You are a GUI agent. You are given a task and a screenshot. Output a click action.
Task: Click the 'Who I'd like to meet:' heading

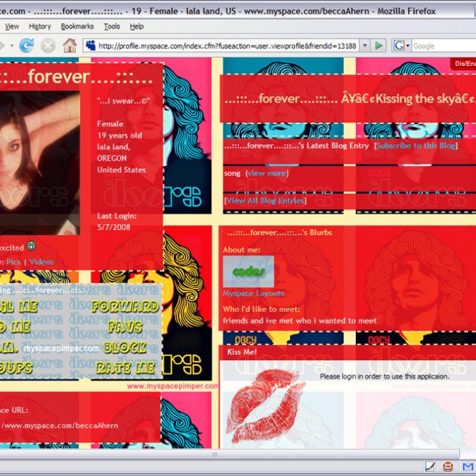click(x=261, y=309)
